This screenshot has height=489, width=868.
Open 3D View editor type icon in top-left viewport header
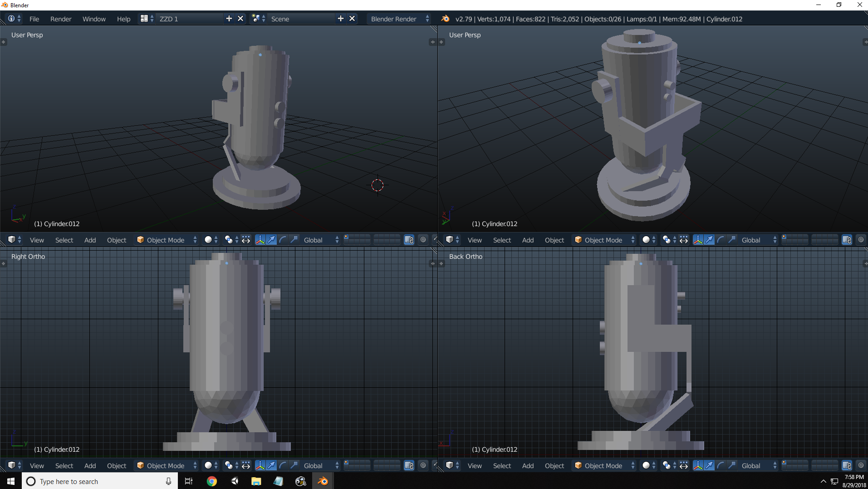15,240
